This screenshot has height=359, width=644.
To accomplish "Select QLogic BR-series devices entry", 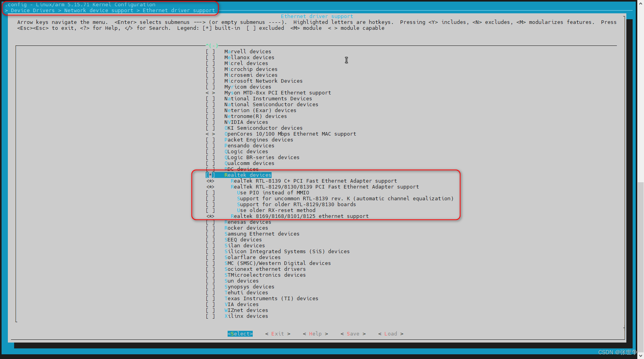I will pos(262,158).
